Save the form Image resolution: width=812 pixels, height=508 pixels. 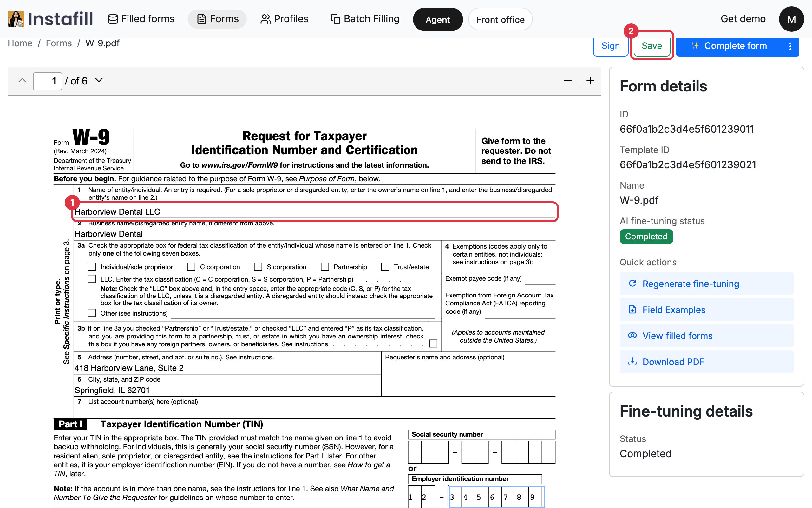[x=652, y=46]
